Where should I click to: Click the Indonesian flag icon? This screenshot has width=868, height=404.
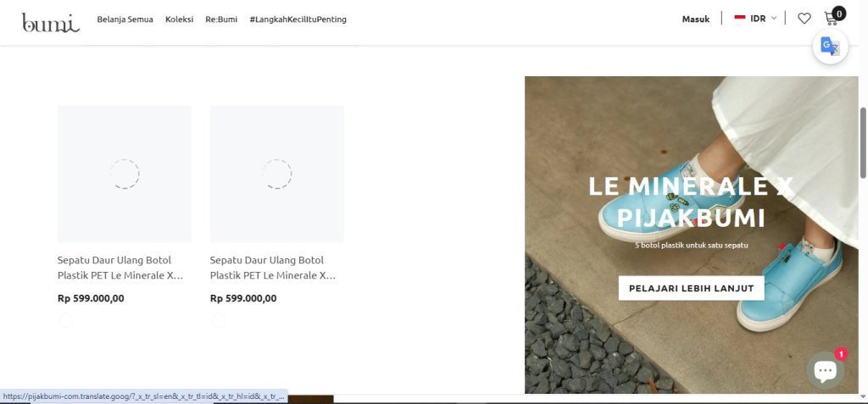point(739,18)
